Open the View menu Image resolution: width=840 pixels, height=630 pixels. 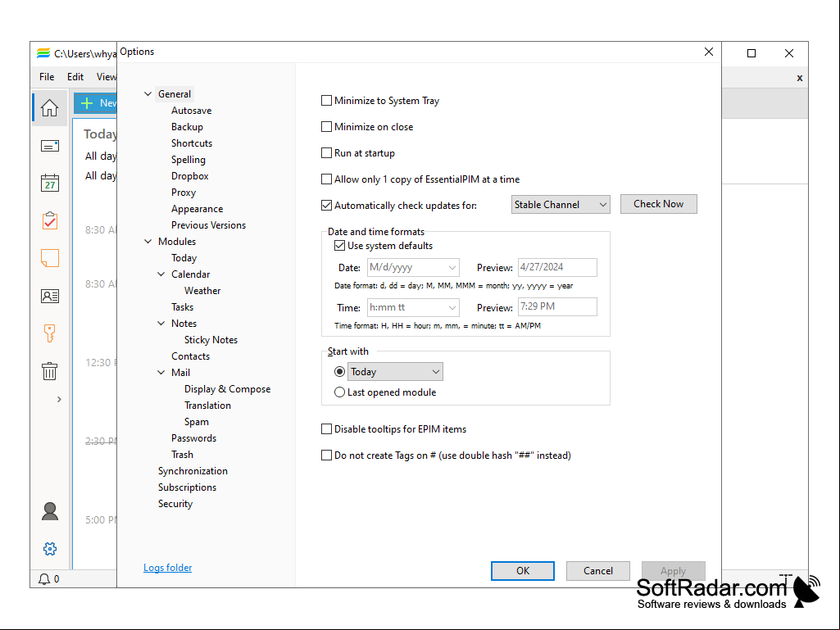pyautogui.click(x=106, y=77)
